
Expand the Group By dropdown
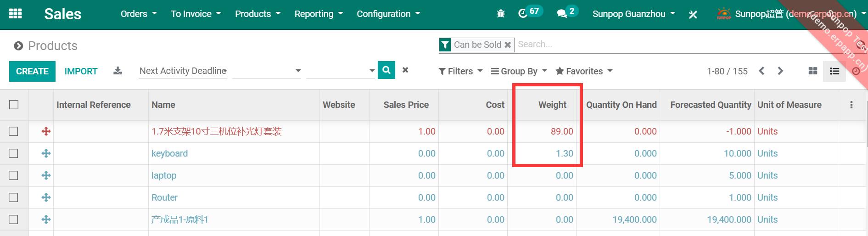tap(519, 71)
